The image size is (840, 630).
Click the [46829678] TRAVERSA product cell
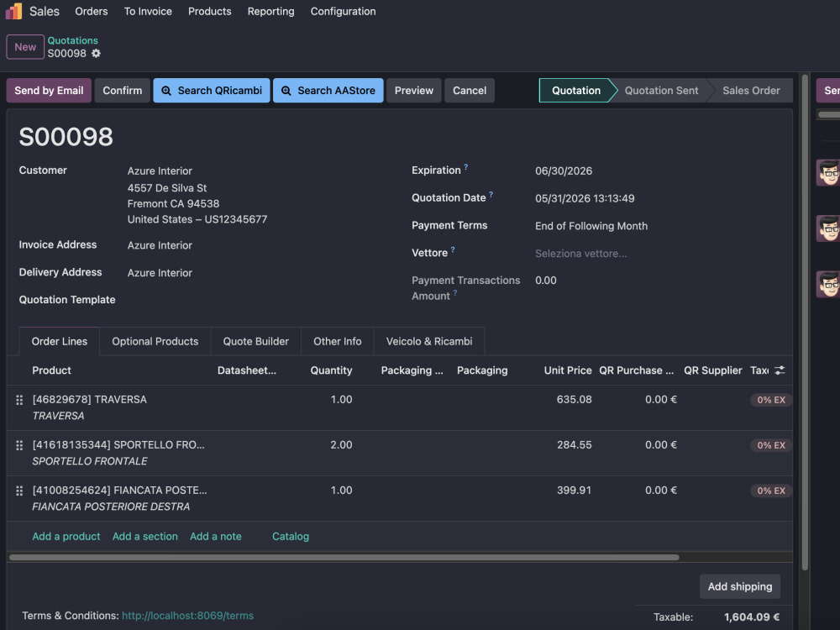[x=90, y=399]
